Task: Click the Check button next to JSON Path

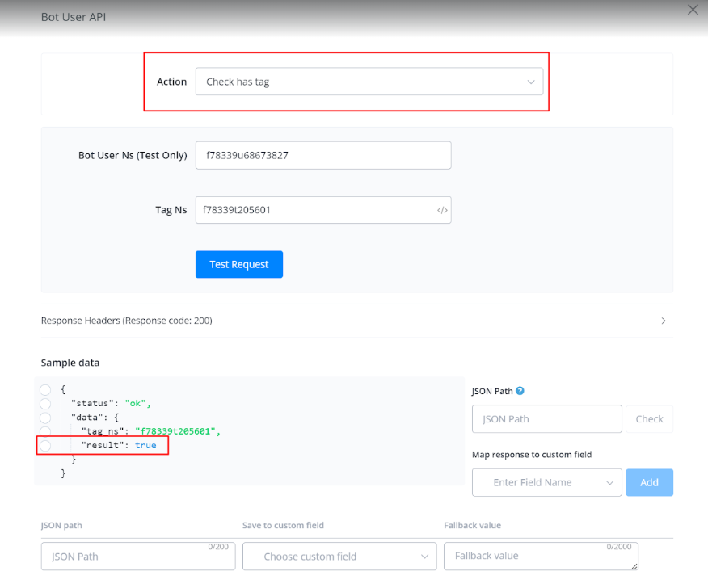Action: [x=649, y=419]
